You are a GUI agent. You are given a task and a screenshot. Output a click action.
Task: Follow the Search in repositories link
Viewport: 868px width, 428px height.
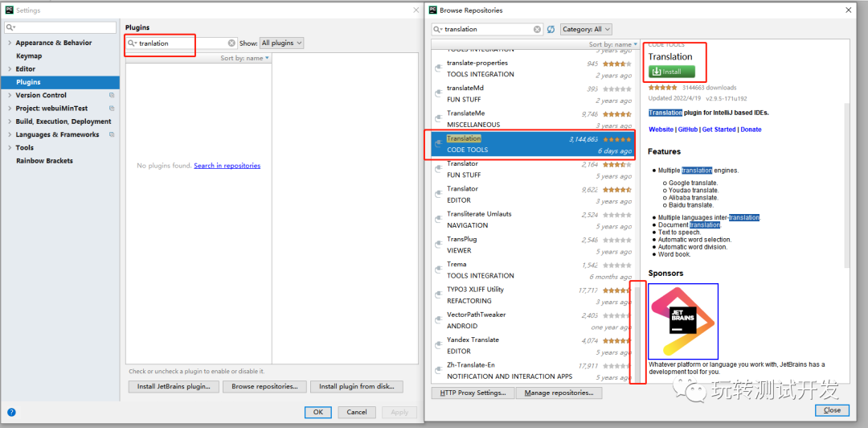(x=227, y=166)
